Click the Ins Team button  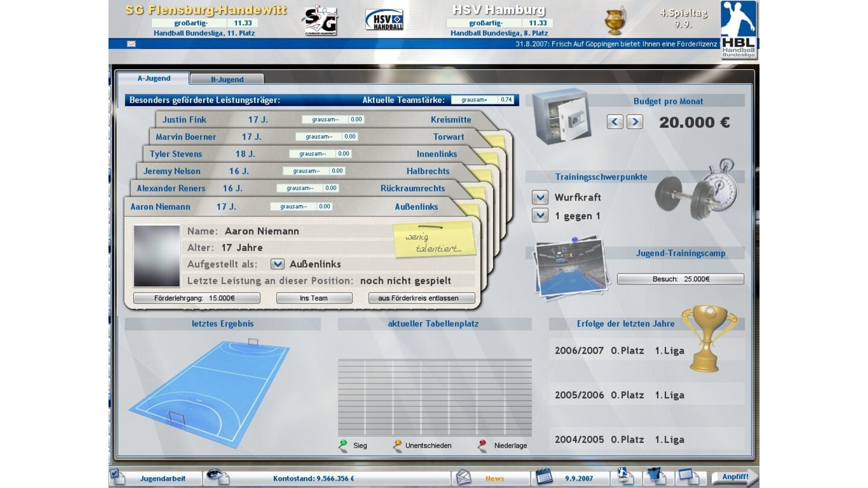coord(314,298)
